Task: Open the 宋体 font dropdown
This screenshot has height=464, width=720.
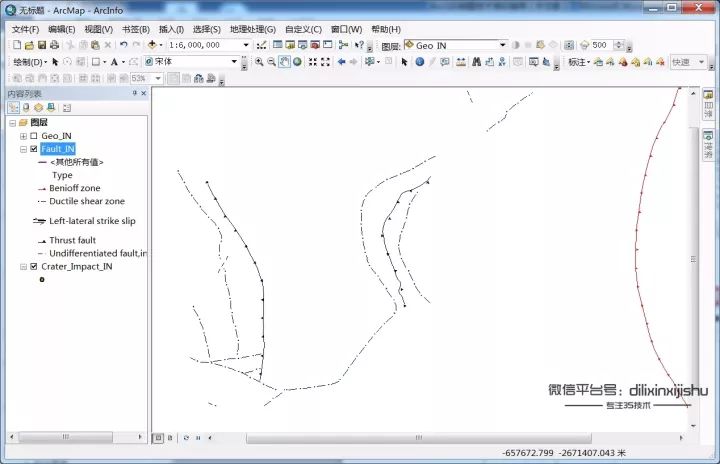Action: [234, 62]
